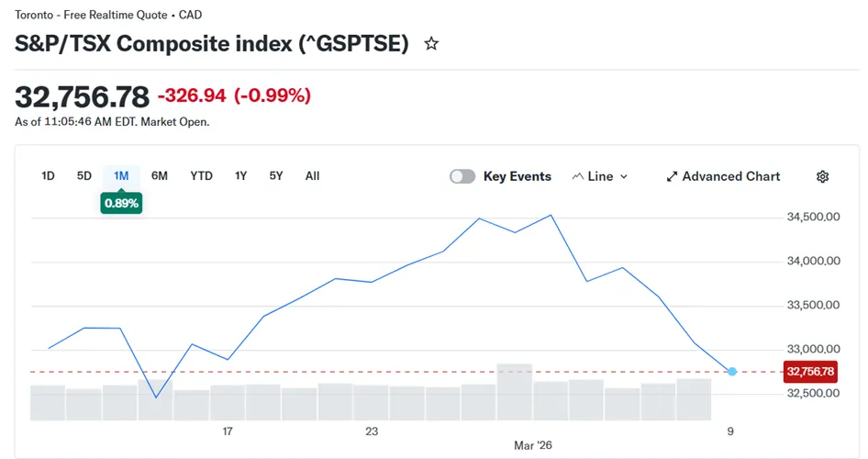Click the star icon to follow ^GSPTSE

pyautogui.click(x=431, y=43)
